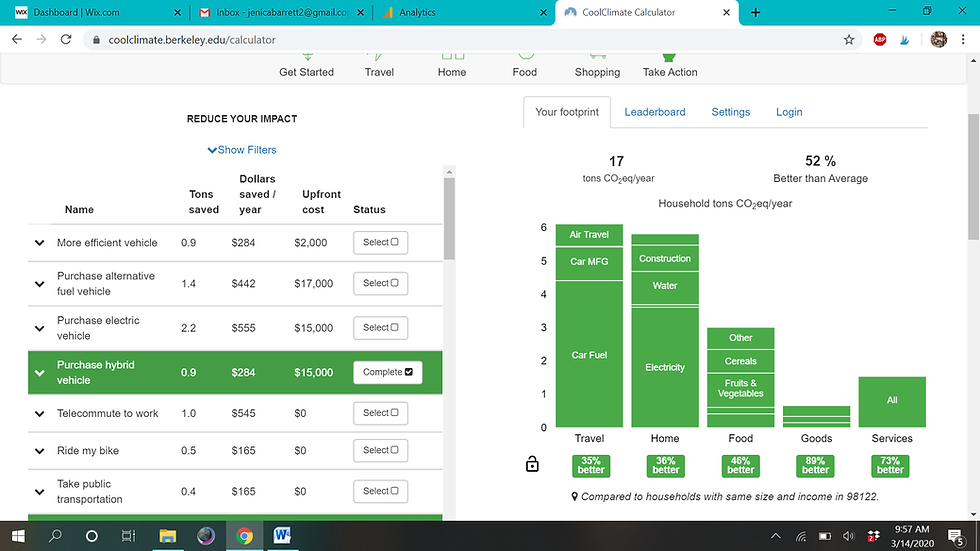Screen dimensions: 980x551
Task: Click the lock icon under the chart
Action: point(532,464)
